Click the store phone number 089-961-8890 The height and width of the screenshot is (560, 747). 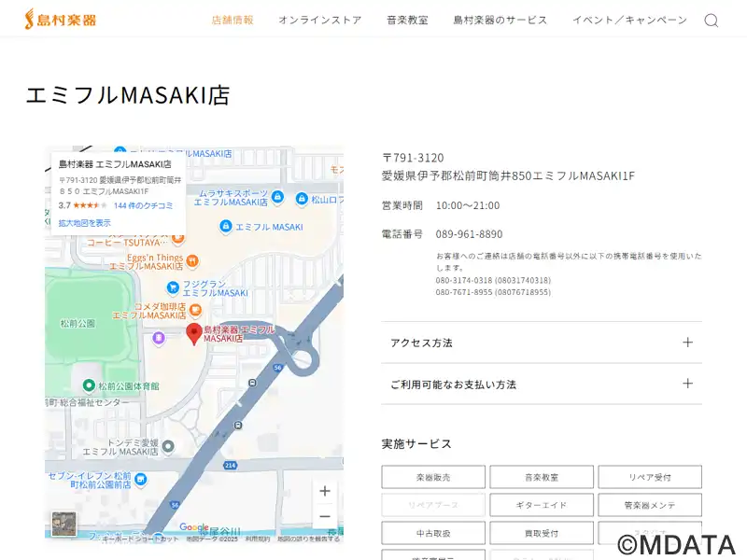click(470, 234)
